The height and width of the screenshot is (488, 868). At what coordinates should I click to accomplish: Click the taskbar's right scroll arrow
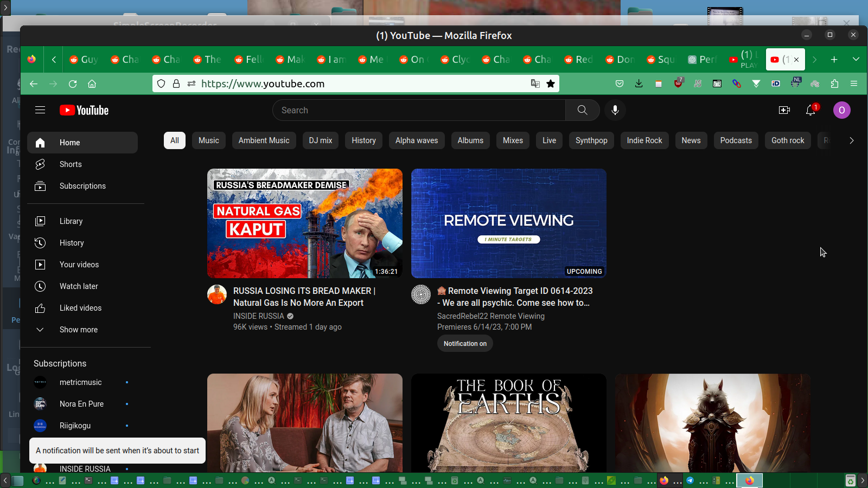coord(863,480)
